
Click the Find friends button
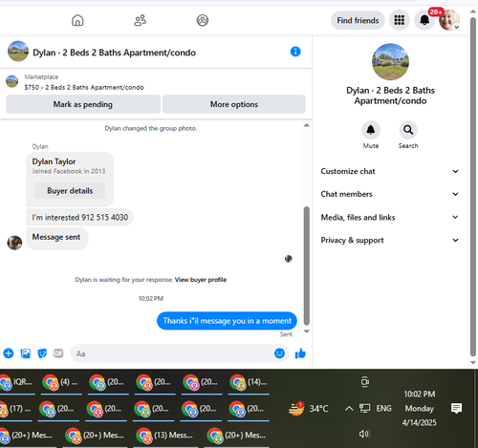(x=358, y=20)
